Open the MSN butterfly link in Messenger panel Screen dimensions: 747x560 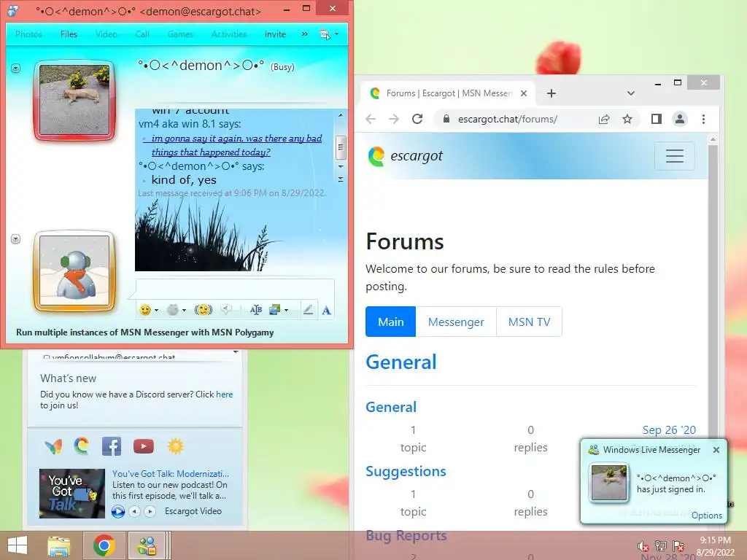click(x=53, y=447)
